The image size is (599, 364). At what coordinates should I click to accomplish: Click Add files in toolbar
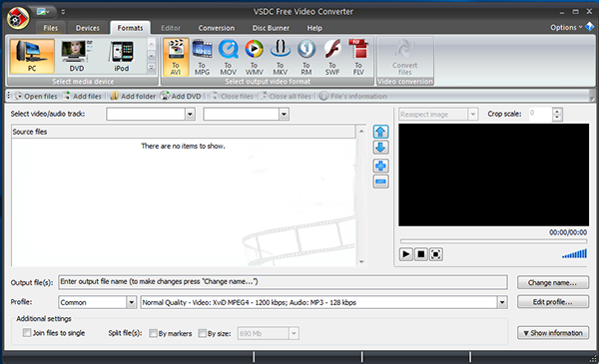(83, 96)
